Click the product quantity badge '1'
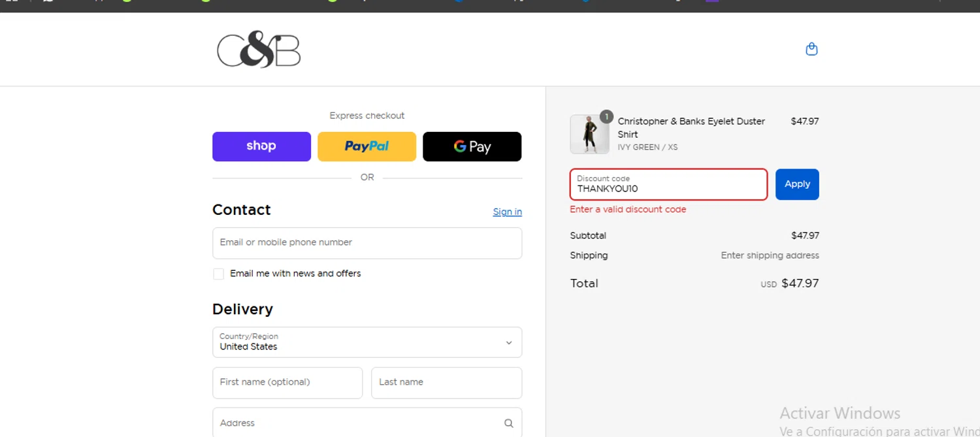 coord(606,117)
